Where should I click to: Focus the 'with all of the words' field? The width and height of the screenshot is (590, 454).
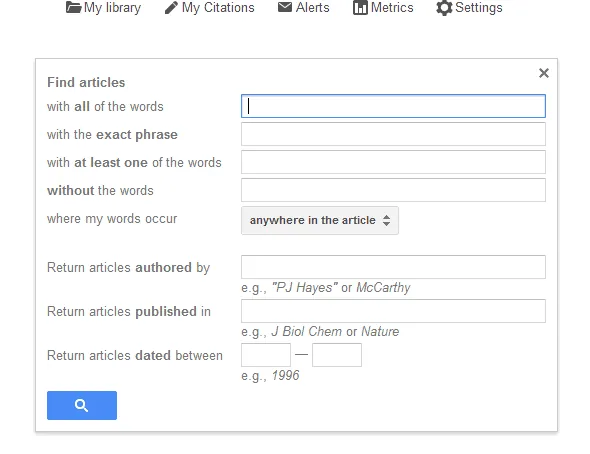tap(393, 106)
